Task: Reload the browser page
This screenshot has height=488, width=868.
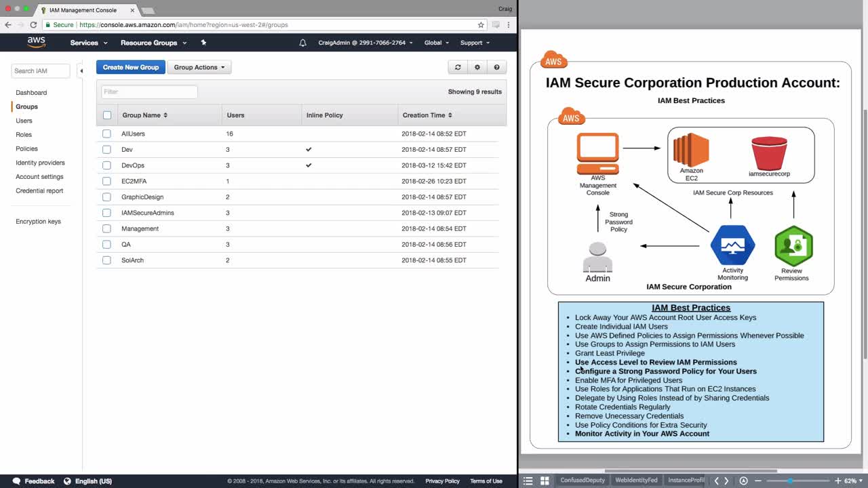Action: [x=33, y=24]
